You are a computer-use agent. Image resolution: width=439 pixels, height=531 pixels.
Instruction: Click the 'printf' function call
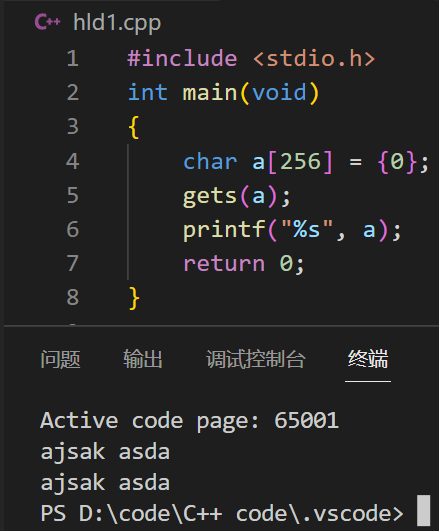(224, 230)
